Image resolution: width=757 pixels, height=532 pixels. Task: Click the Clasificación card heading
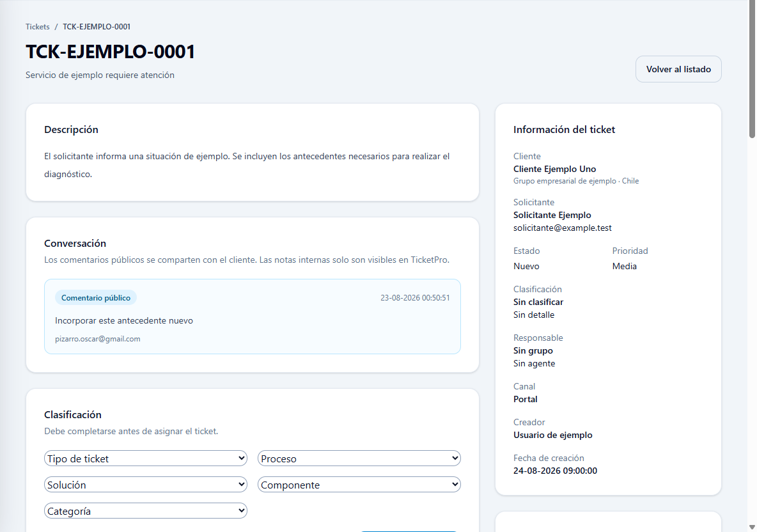click(x=73, y=415)
